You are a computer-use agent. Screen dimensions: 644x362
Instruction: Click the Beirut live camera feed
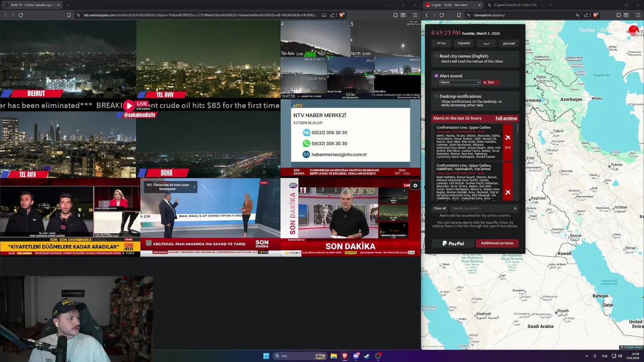tap(68, 59)
